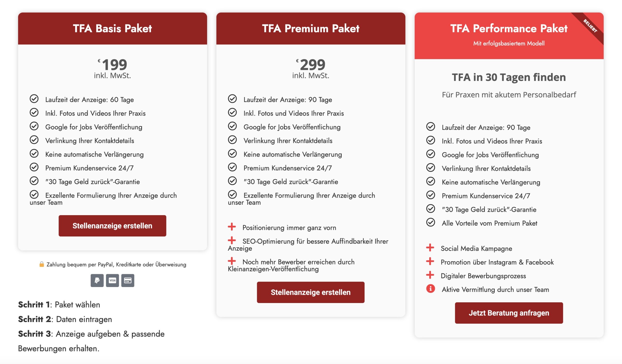Click the BELIEBT corner ribbon
622x364 pixels.
(x=590, y=26)
